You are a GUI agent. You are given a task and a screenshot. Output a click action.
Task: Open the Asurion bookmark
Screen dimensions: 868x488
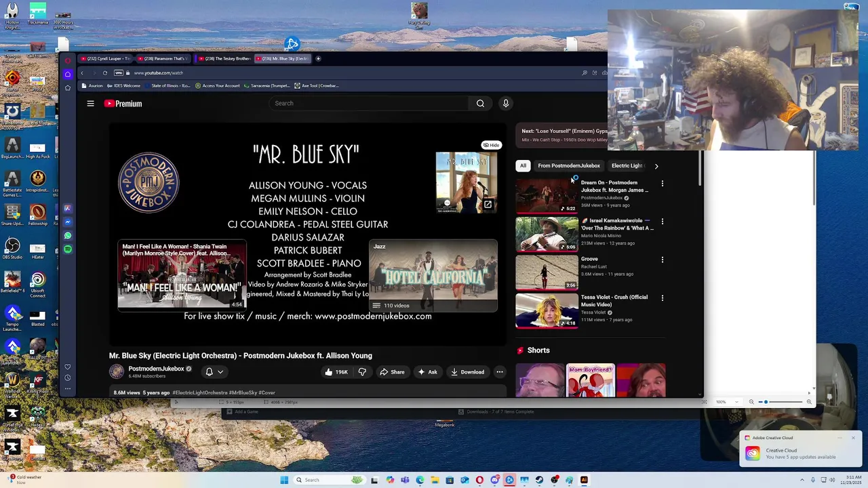92,85
